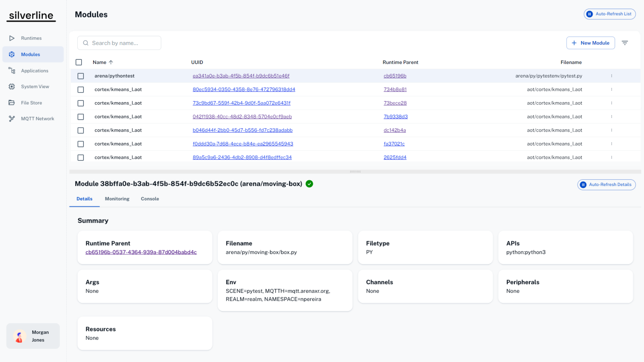Click the Applications tree icon

[12, 71]
